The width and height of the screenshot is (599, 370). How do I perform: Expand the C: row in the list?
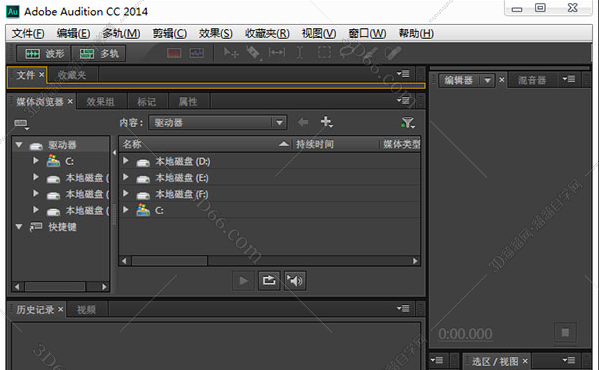tap(125, 210)
